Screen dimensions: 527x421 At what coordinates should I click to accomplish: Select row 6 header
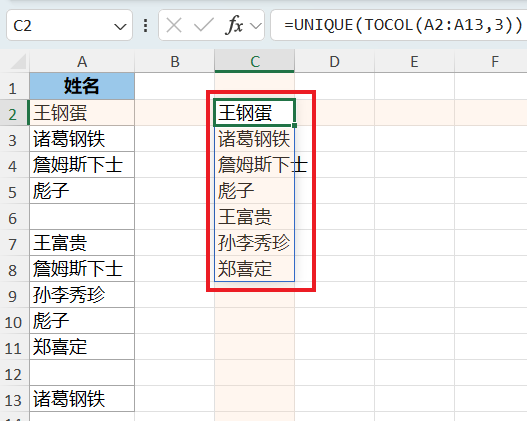pos(13,218)
